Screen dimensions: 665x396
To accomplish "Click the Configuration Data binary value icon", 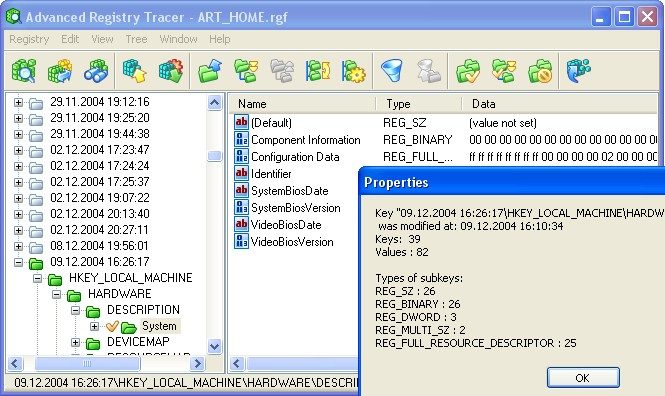I will point(241,156).
